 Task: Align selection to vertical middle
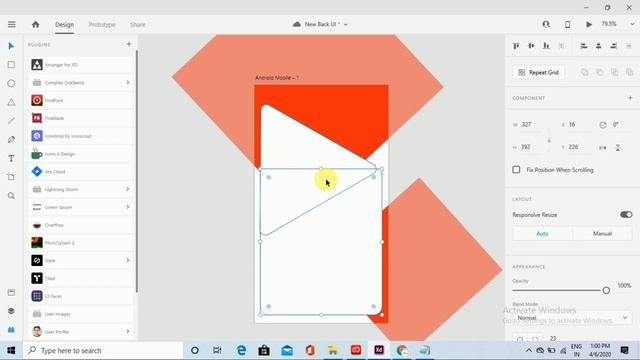pyautogui.click(x=531, y=46)
